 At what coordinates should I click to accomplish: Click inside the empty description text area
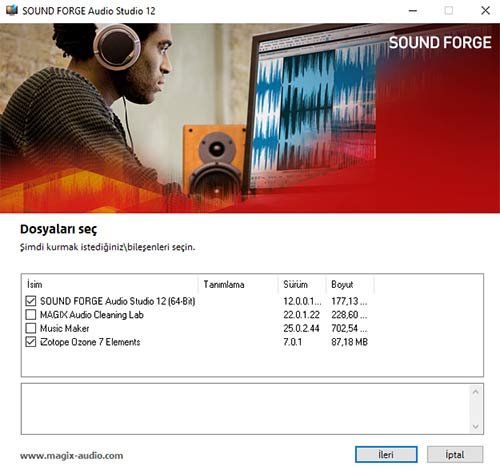click(246, 409)
